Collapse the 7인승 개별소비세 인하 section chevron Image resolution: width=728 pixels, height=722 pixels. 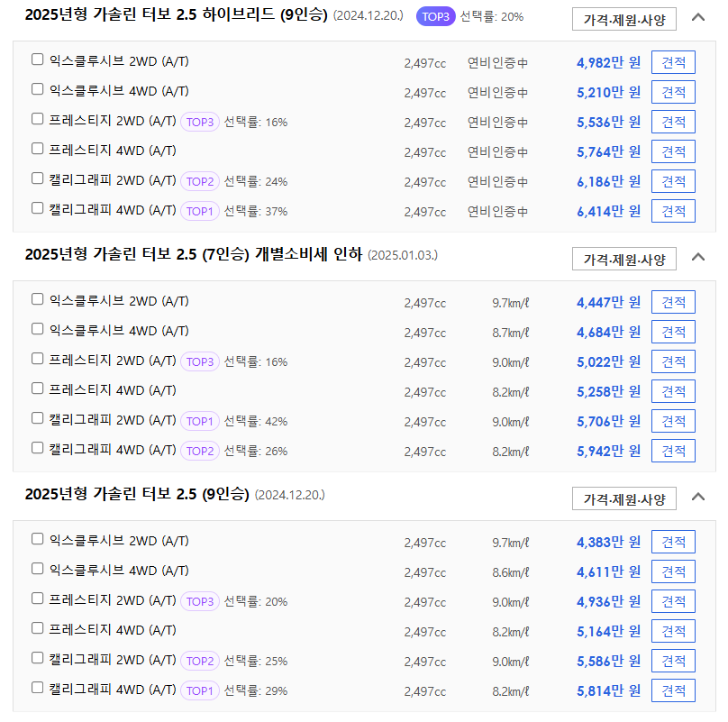pyautogui.click(x=698, y=258)
